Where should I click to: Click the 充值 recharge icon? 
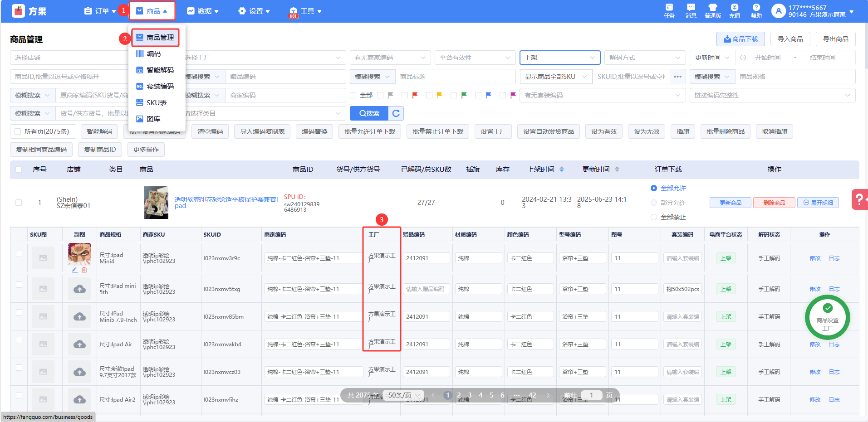[x=734, y=10]
